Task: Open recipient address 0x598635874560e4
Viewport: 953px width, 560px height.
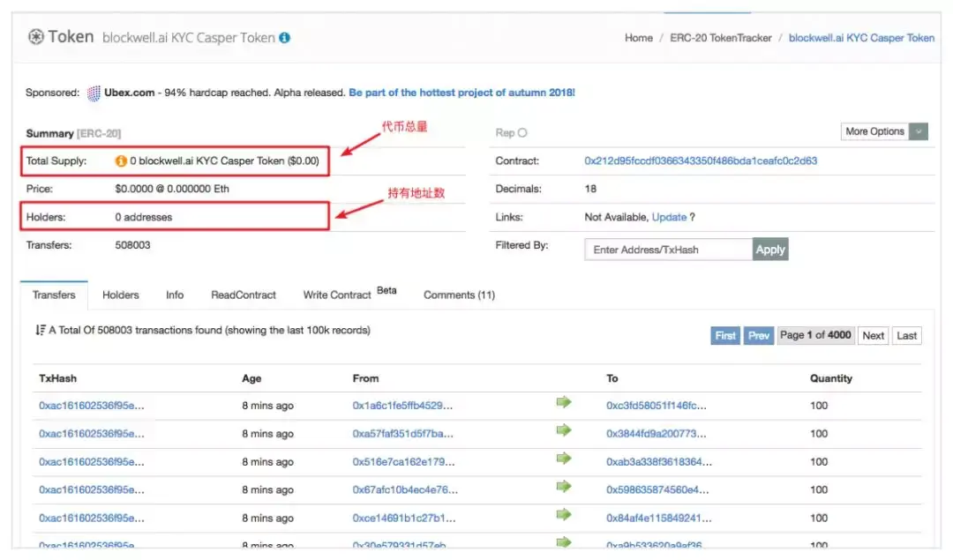Action: (x=657, y=489)
